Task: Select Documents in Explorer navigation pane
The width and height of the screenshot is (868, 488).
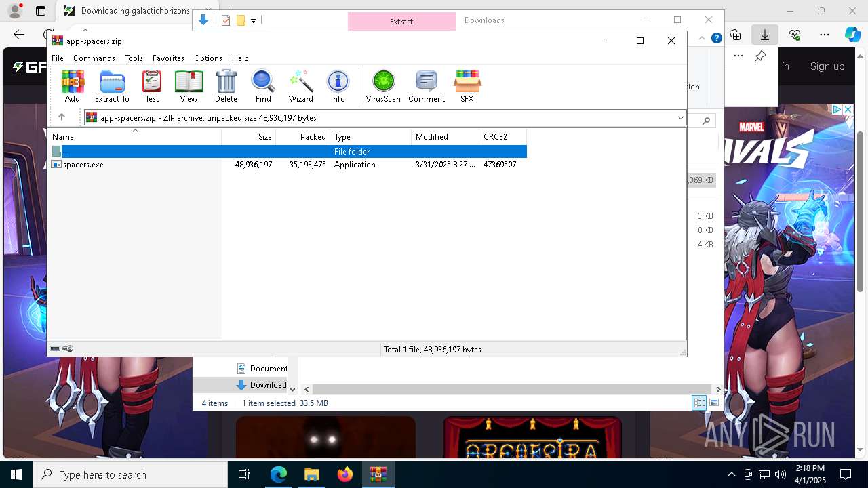Action: click(x=262, y=369)
